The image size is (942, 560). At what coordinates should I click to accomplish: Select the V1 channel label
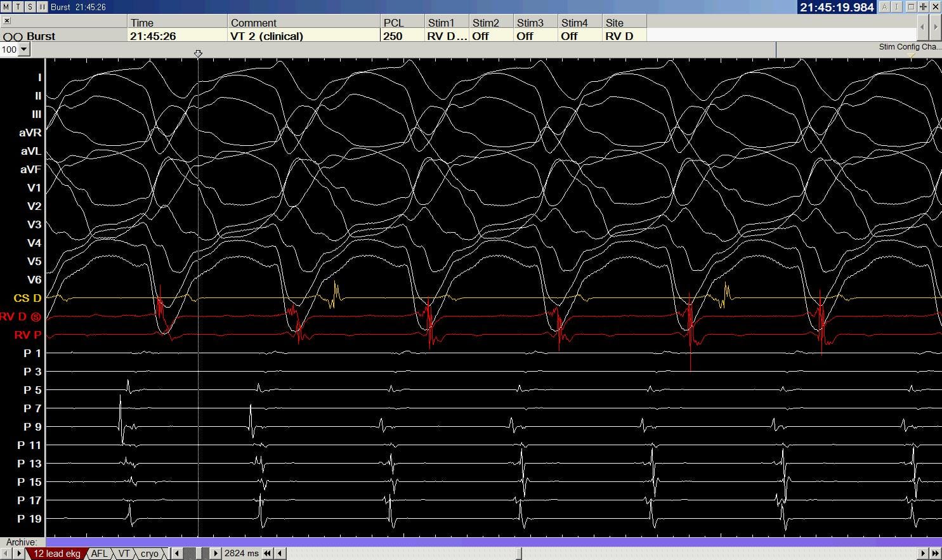[x=34, y=188]
